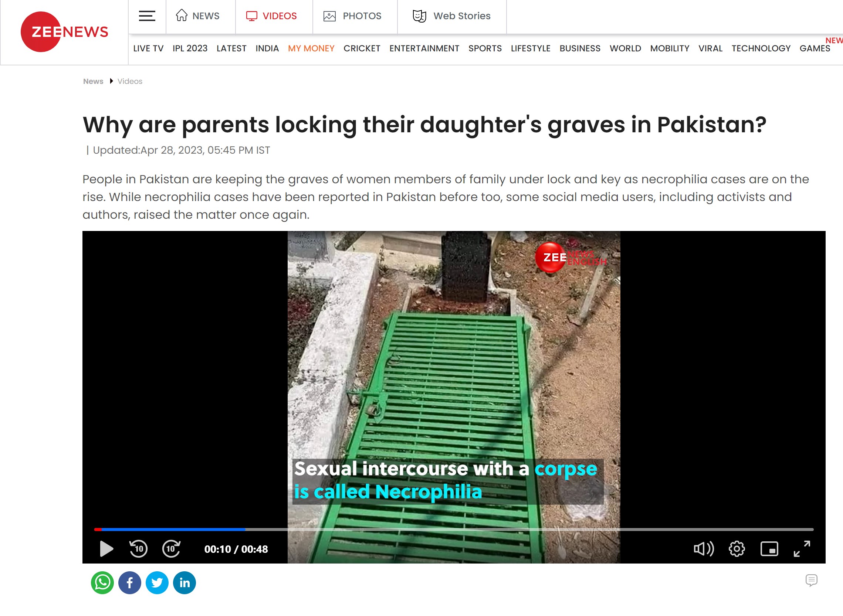Image resolution: width=843 pixels, height=616 pixels.
Task: Open the comments icon below video
Action: (811, 580)
